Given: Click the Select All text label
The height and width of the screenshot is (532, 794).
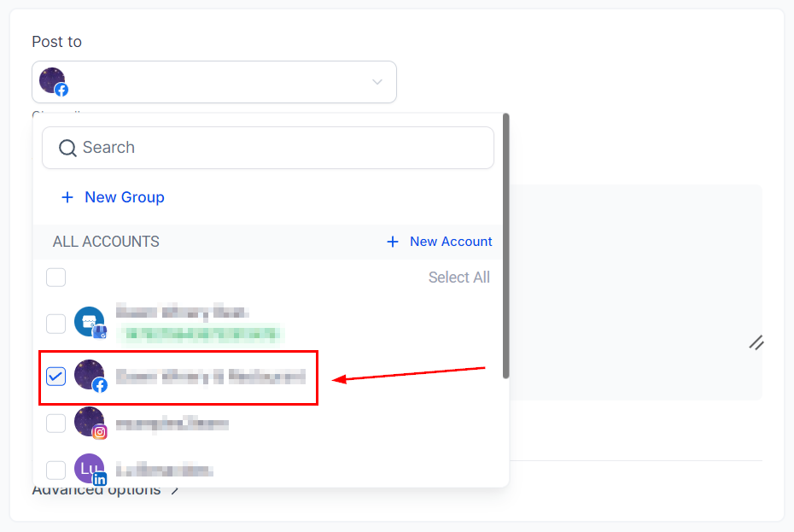Looking at the screenshot, I should coord(458,278).
